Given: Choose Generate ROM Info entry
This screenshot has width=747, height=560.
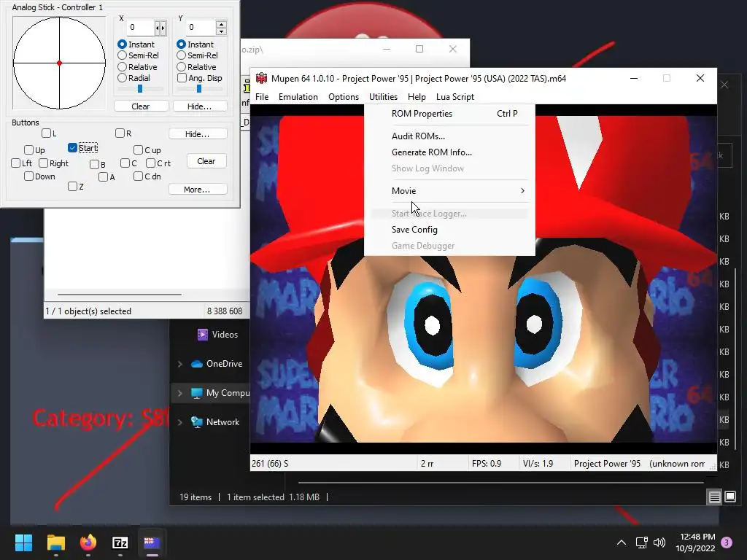Looking at the screenshot, I should tap(449, 152).
